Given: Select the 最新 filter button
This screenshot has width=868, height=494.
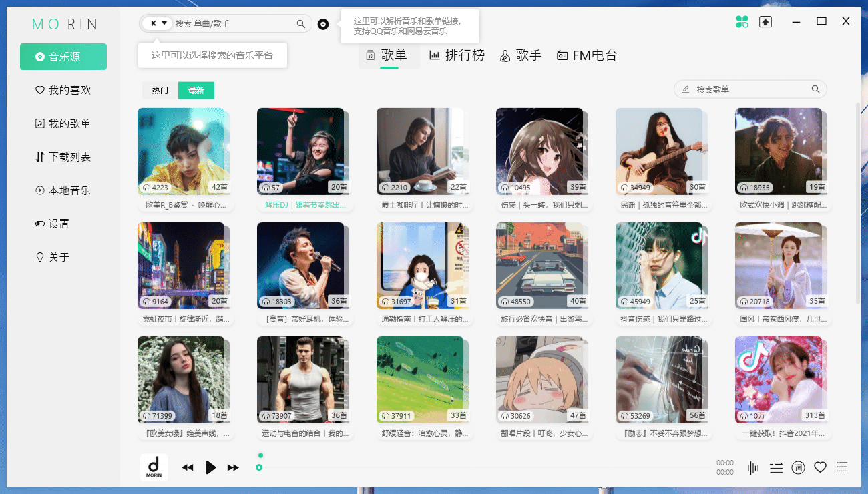Looking at the screenshot, I should [x=196, y=91].
